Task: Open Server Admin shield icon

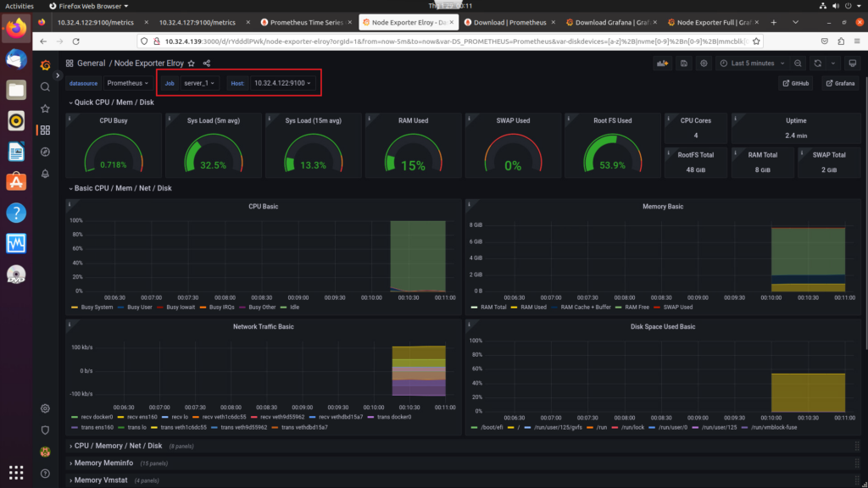Action: point(46,430)
